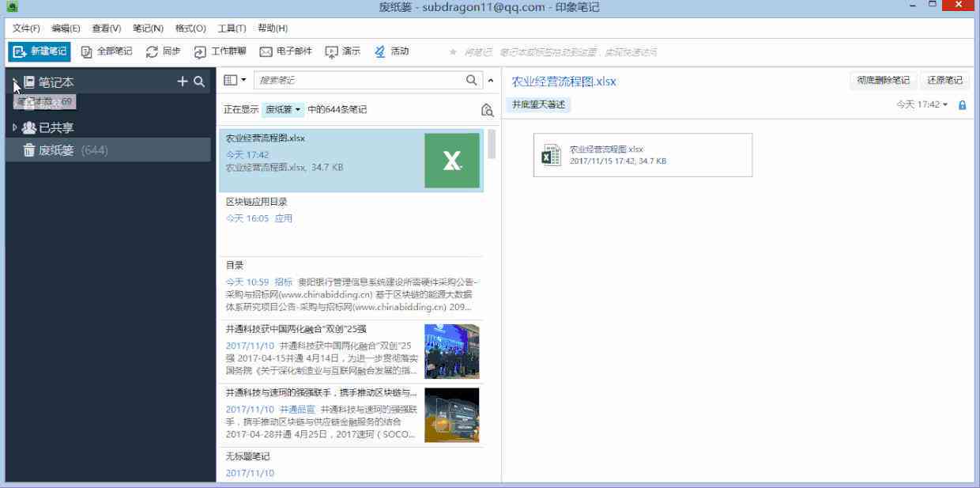Screen dimensions: 980x488
Task: Click the green Excel thumbnail in note list
Action: [452, 161]
